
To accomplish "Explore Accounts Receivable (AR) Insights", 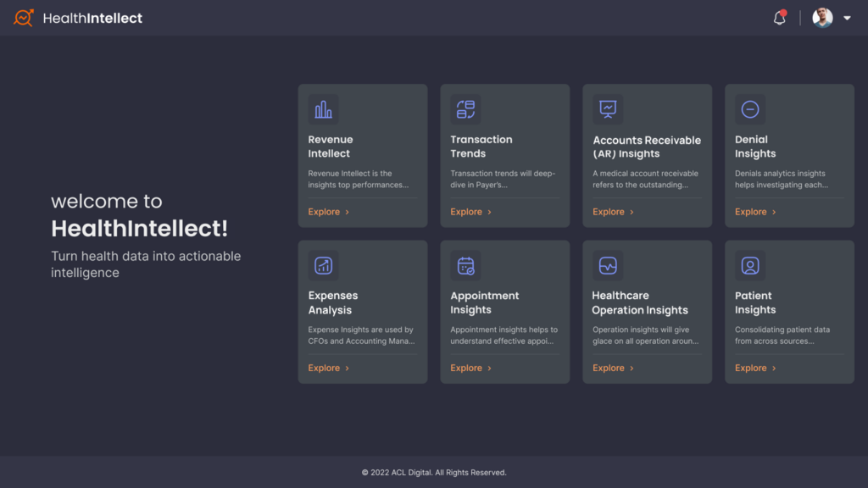I will click(x=614, y=212).
